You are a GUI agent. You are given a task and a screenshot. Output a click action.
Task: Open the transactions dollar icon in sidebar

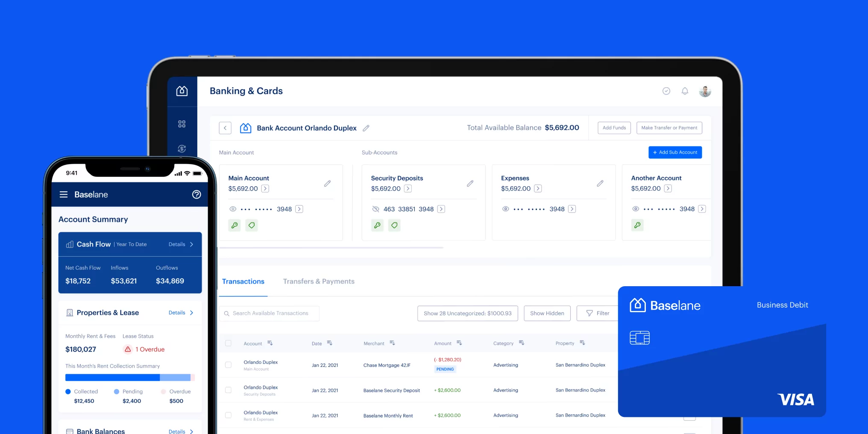pyautogui.click(x=182, y=149)
